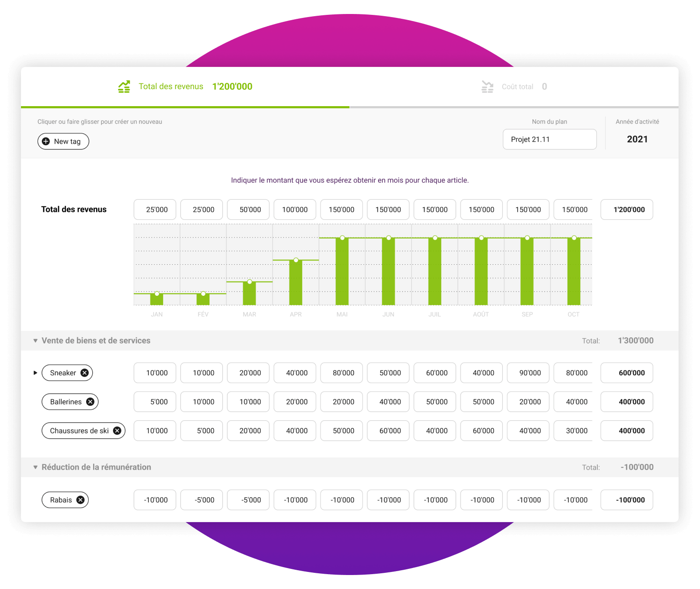Click the Vente section total 1'300'000
The height and width of the screenshot is (589, 700).
[x=636, y=341]
